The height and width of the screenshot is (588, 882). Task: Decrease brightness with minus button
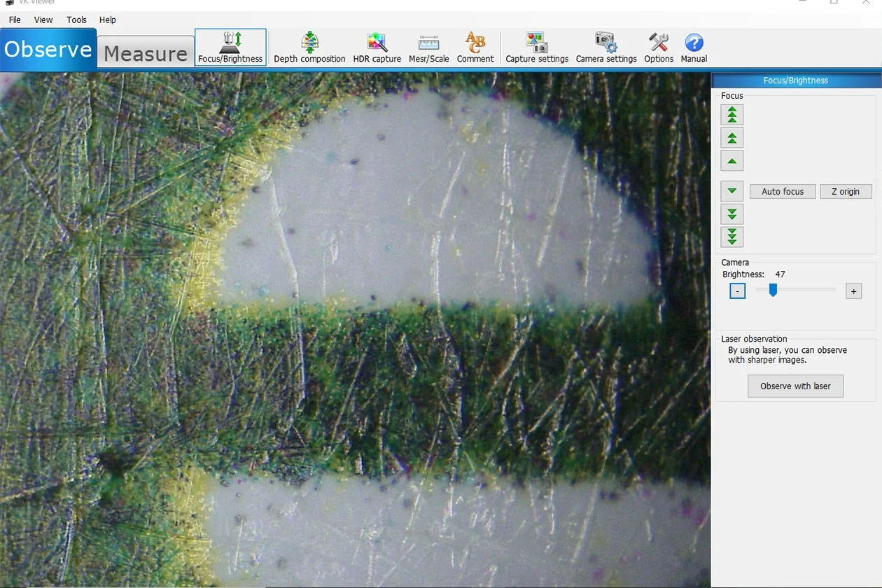738,290
